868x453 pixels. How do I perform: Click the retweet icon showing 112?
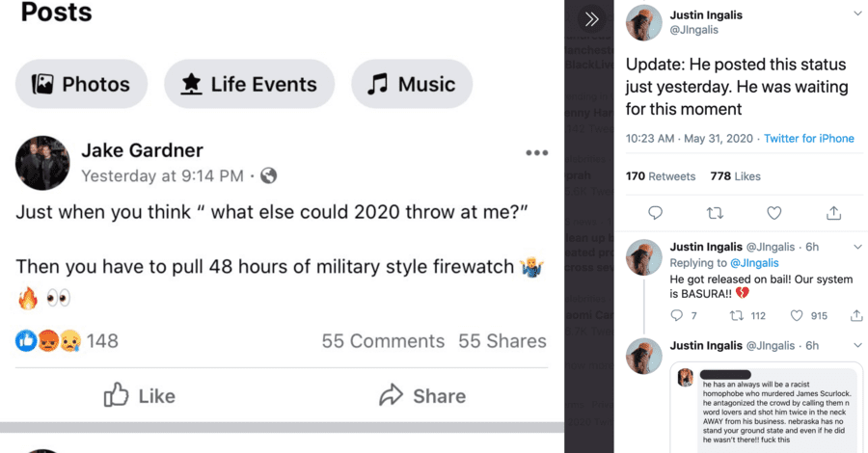click(735, 315)
